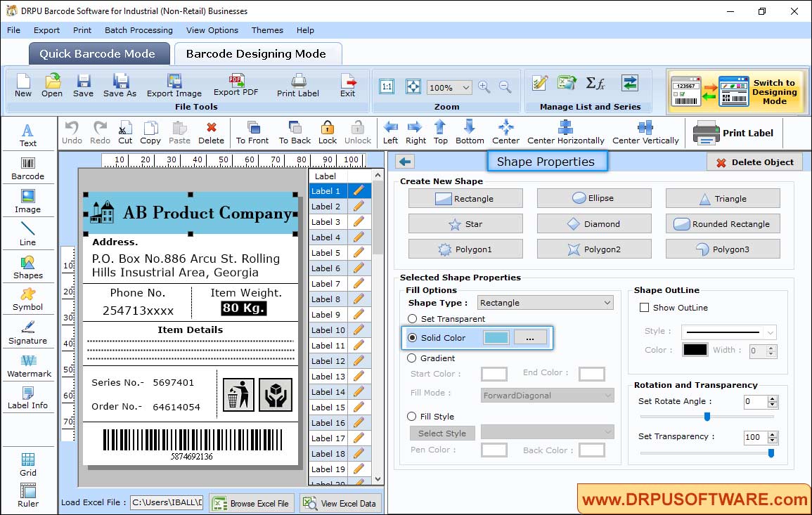Select Label 10 in the label list
Viewport: 812px width, 515px height.
[328, 330]
